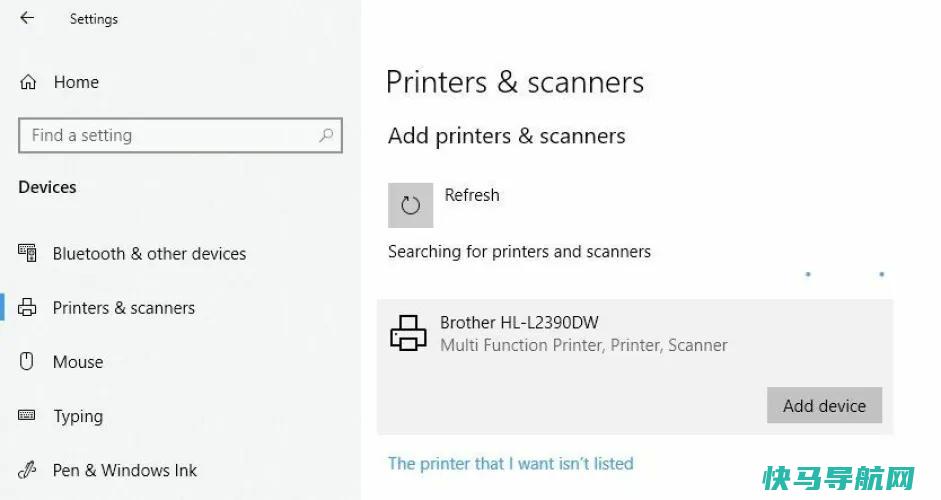Click the circular Refresh icon button
941x500 pixels.
[410, 205]
